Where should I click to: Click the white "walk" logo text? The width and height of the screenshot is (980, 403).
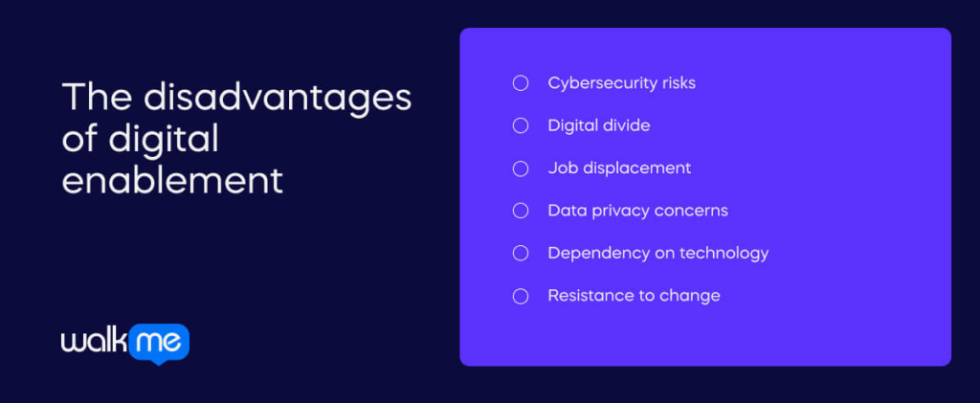[x=94, y=342]
